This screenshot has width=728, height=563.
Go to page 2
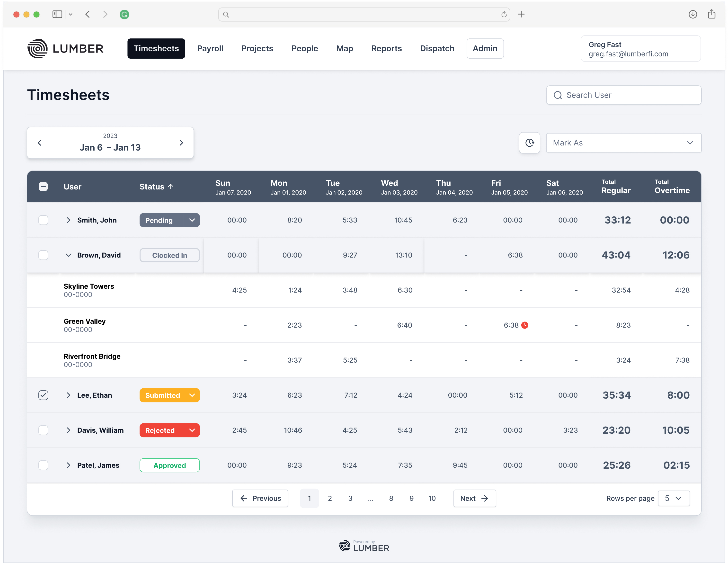click(330, 498)
